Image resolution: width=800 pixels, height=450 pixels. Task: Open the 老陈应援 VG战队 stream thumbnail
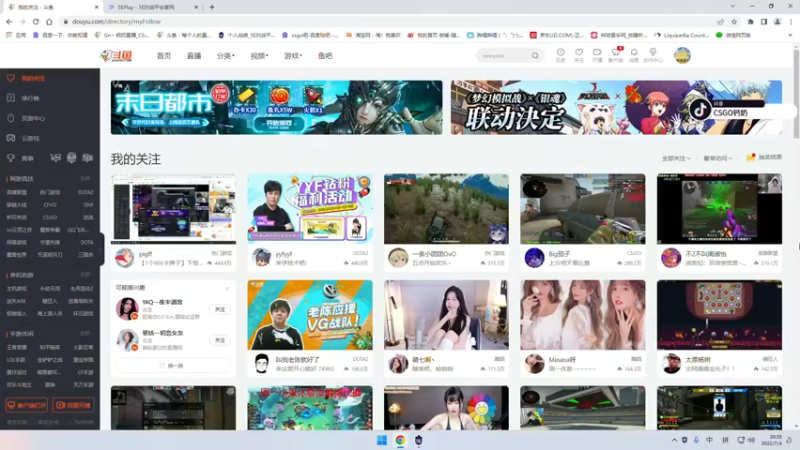coord(310,315)
